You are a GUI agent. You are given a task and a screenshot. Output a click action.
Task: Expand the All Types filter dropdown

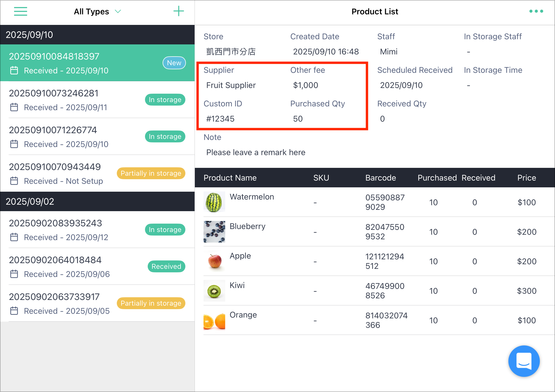click(x=98, y=12)
